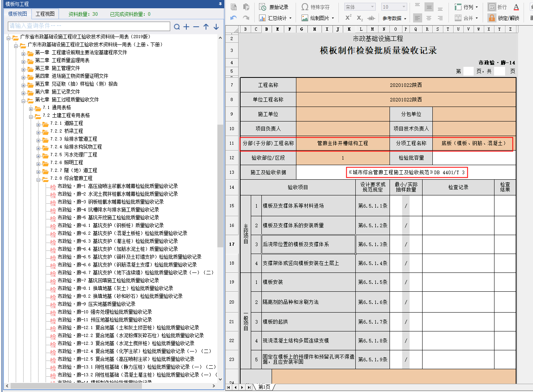Align text left

pyautogui.click(x=417, y=18)
